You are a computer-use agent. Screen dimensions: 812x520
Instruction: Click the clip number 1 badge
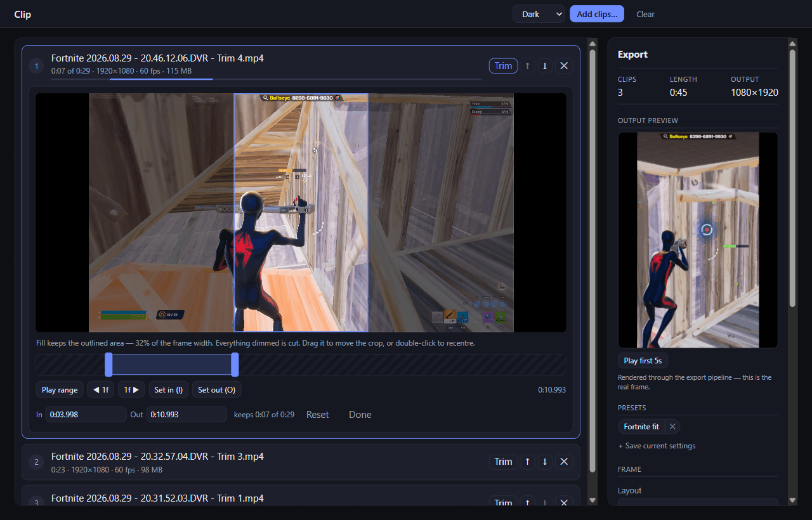[37, 66]
